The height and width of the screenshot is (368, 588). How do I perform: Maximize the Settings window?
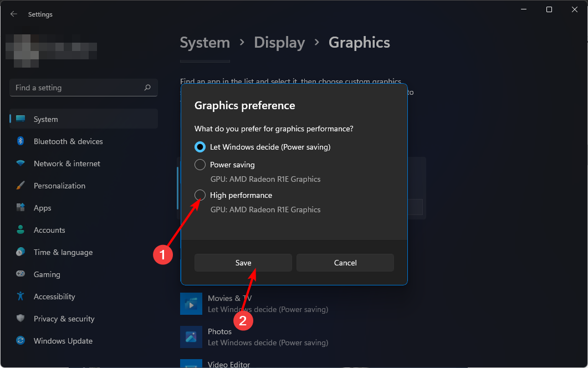(x=549, y=9)
